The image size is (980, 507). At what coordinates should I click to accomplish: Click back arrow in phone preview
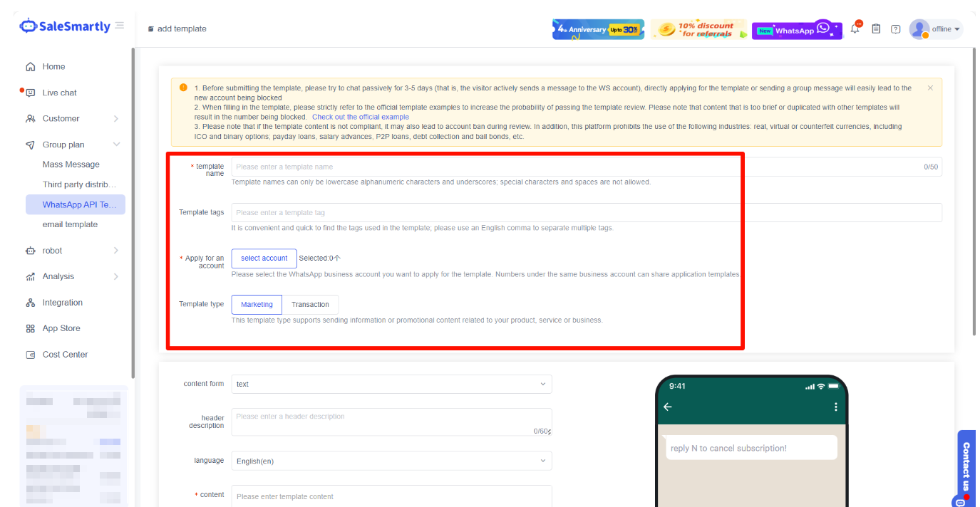click(668, 407)
